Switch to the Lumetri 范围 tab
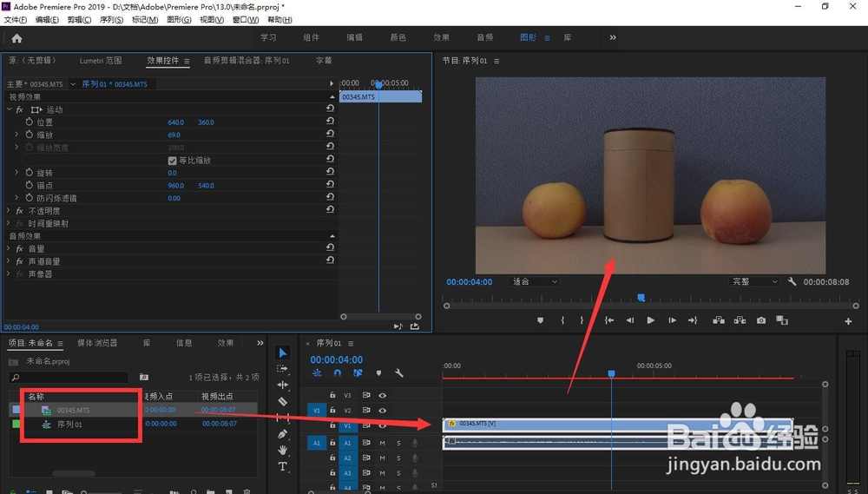 tap(100, 61)
